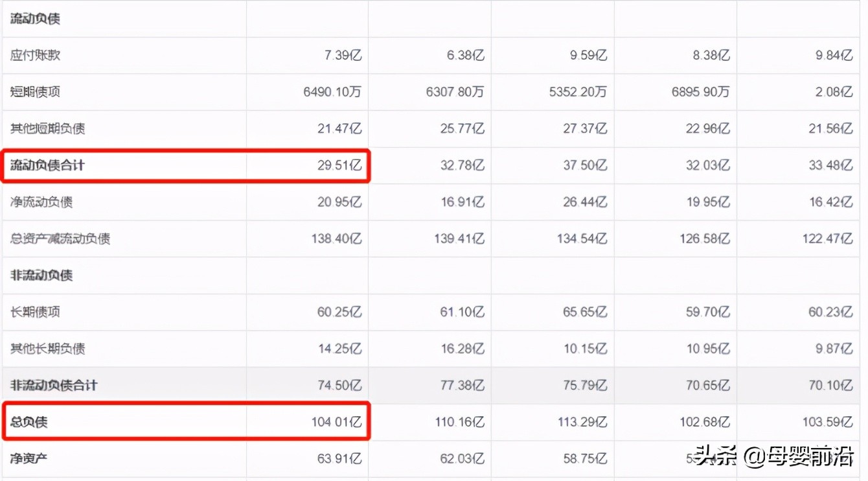Select the 净流动负债 row label
Image resolution: width=868 pixels, height=481 pixels.
(41, 202)
